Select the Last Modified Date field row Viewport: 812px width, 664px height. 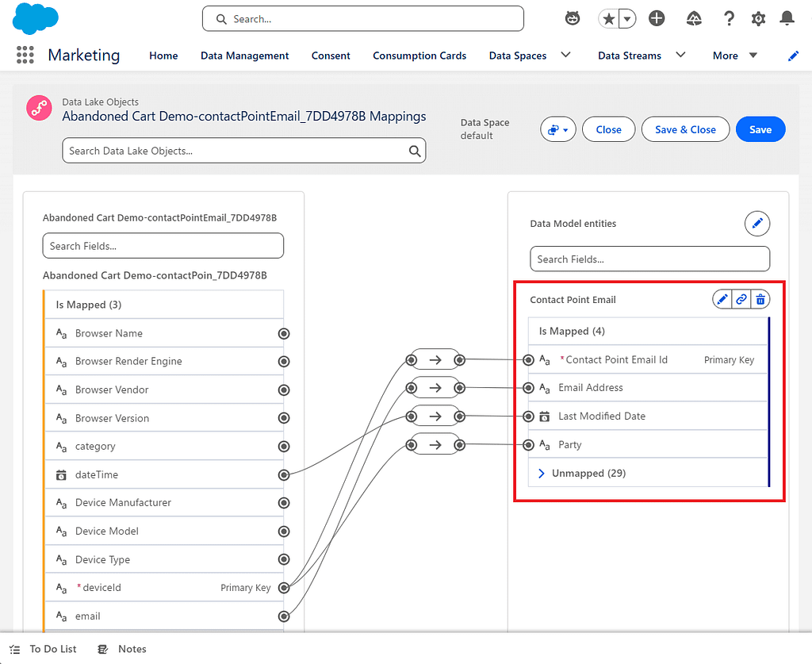647,416
